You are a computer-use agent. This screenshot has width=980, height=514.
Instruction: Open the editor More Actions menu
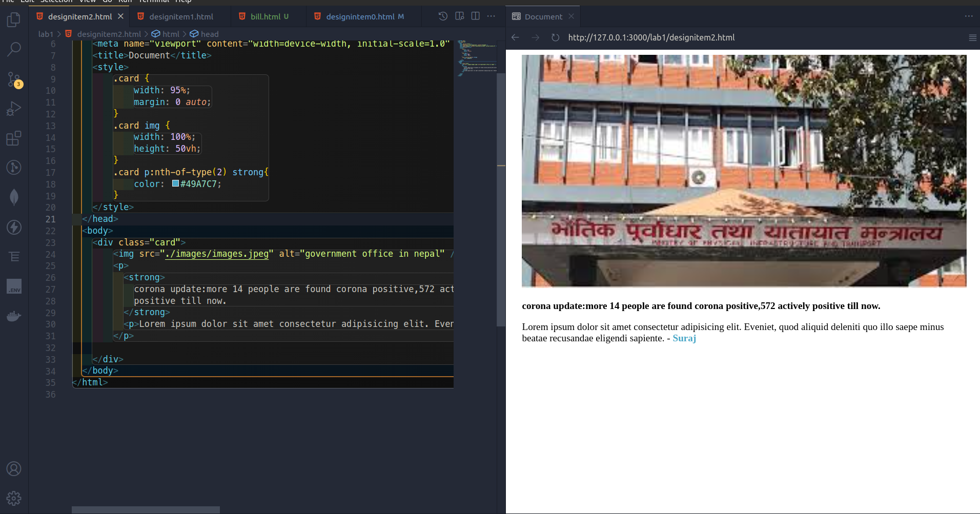492,16
